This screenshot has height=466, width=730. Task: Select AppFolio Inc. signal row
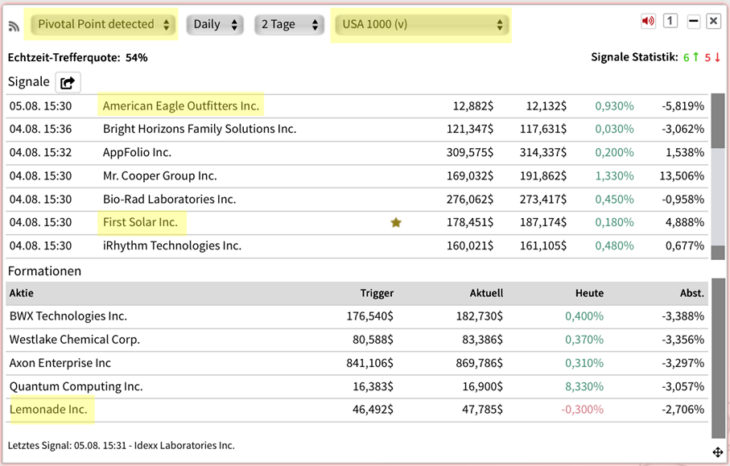357,153
